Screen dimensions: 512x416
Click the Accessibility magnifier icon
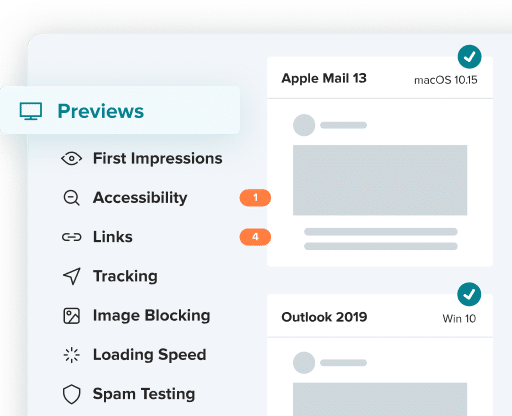click(x=71, y=198)
